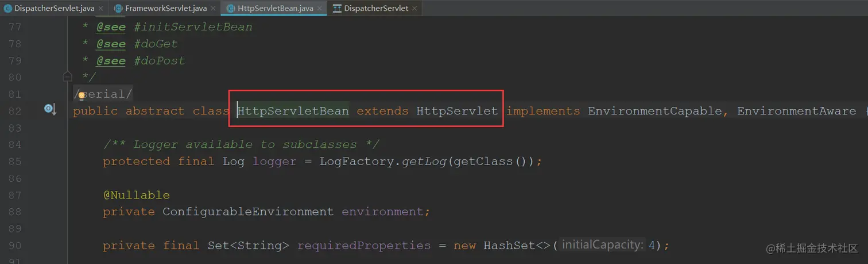Image resolution: width=868 pixels, height=264 pixels.
Task: Click the 'extends' keyword
Action: click(382, 110)
